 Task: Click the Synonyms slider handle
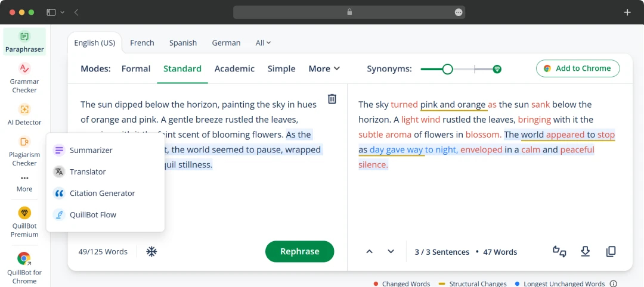[447, 69]
